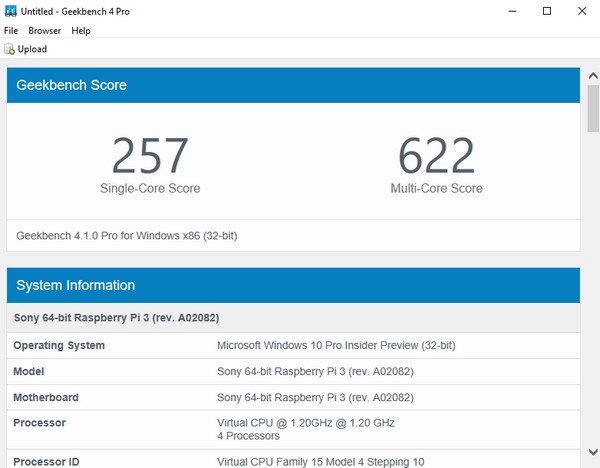Screen dimensions: 600x468
Task: Click the Geekbench 4.1.0 Pro version text
Action: 127,236
